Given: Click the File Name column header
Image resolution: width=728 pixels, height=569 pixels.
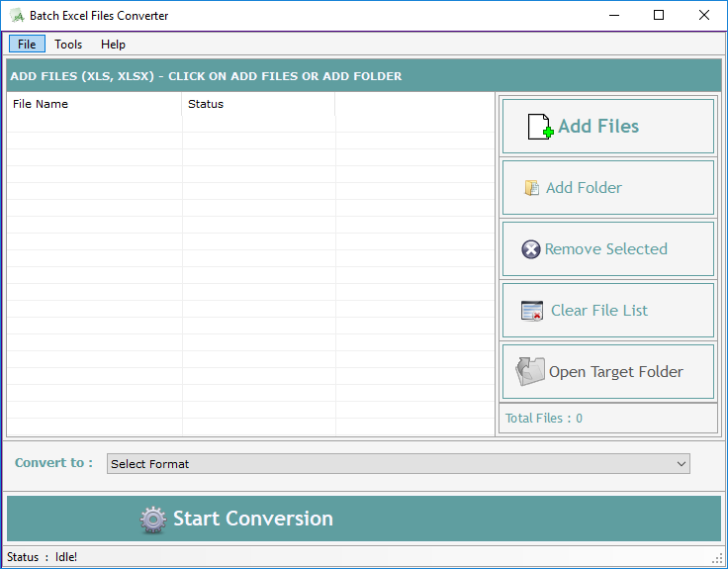Looking at the screenshot, I should click(94, 104).
